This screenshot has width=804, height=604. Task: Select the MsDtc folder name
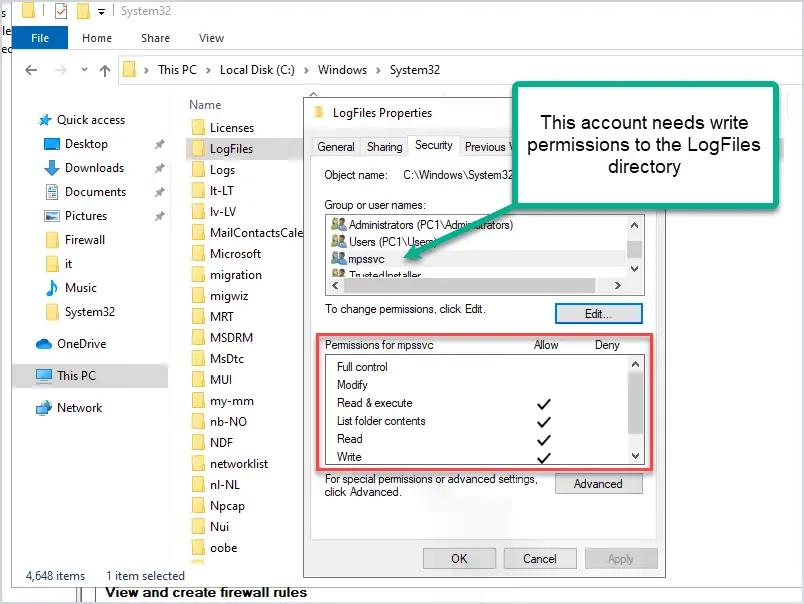point(227,358)
